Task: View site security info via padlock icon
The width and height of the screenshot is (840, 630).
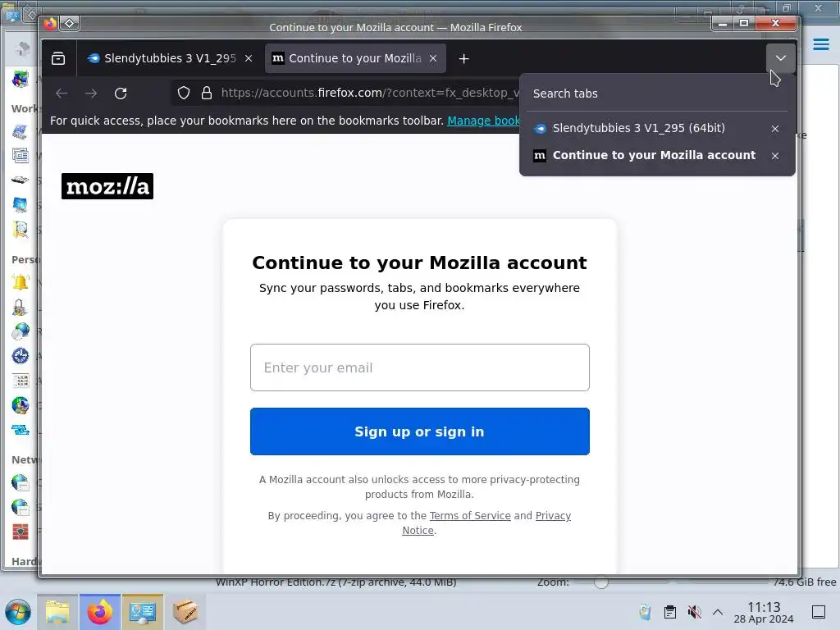Action: point(206,94)
